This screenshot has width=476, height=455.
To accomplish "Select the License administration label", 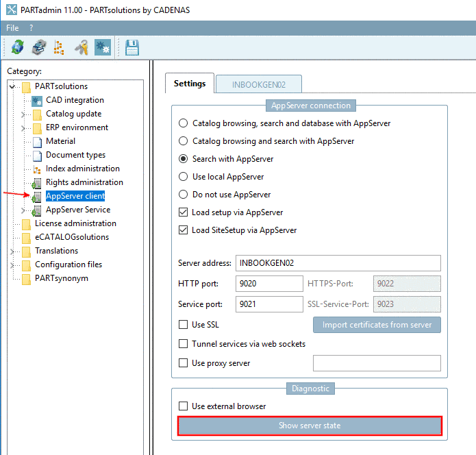I will click(75, 223).
